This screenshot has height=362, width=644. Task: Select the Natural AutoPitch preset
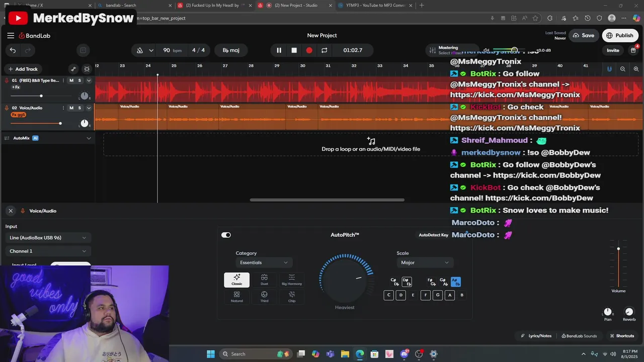[x=236, y=297]
